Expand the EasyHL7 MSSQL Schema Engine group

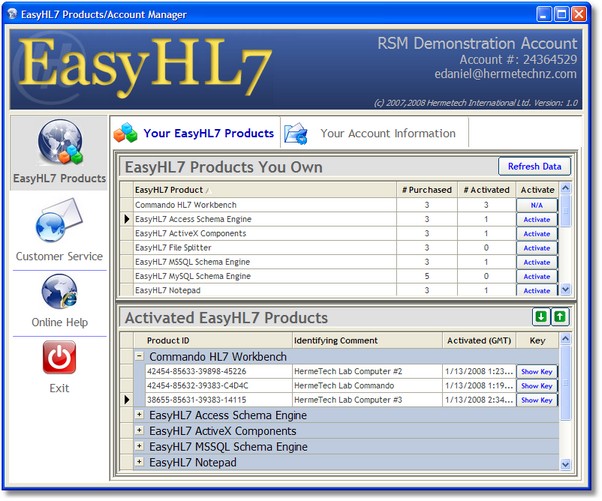139,446
